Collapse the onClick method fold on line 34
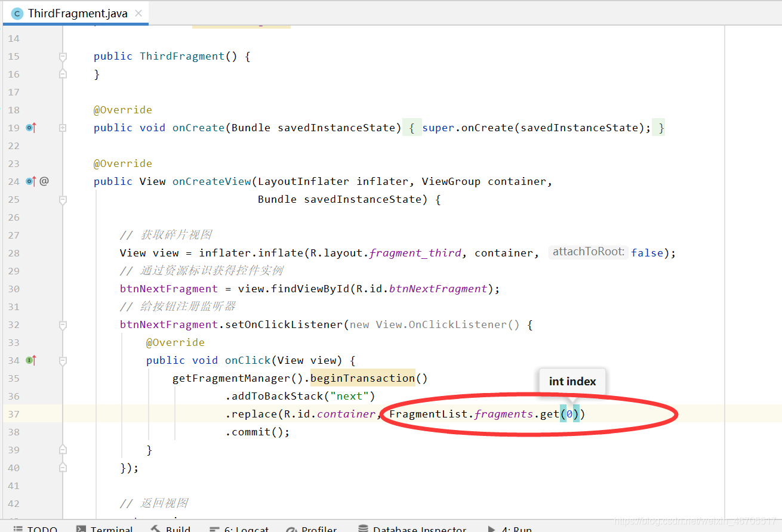Image resolution: width=782 pixels, height=532 pixels. (x=63, y=361)
